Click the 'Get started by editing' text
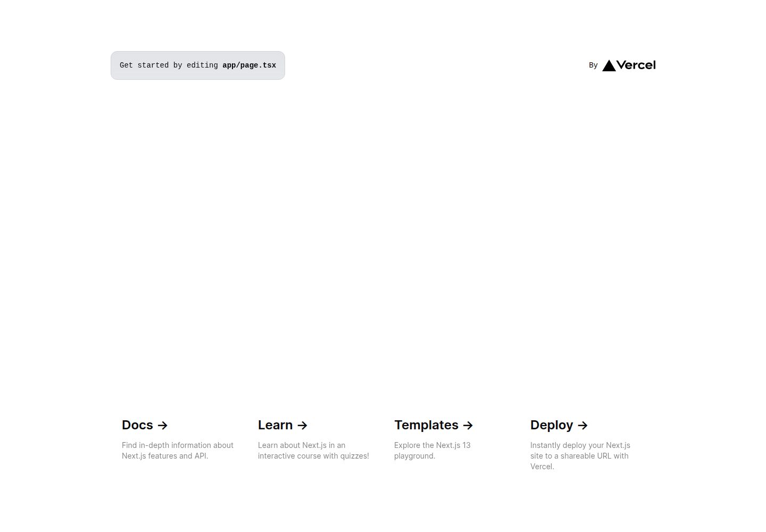Image resolution: width=766 pixels, height=532 pixels. click(x=169, y=65)
